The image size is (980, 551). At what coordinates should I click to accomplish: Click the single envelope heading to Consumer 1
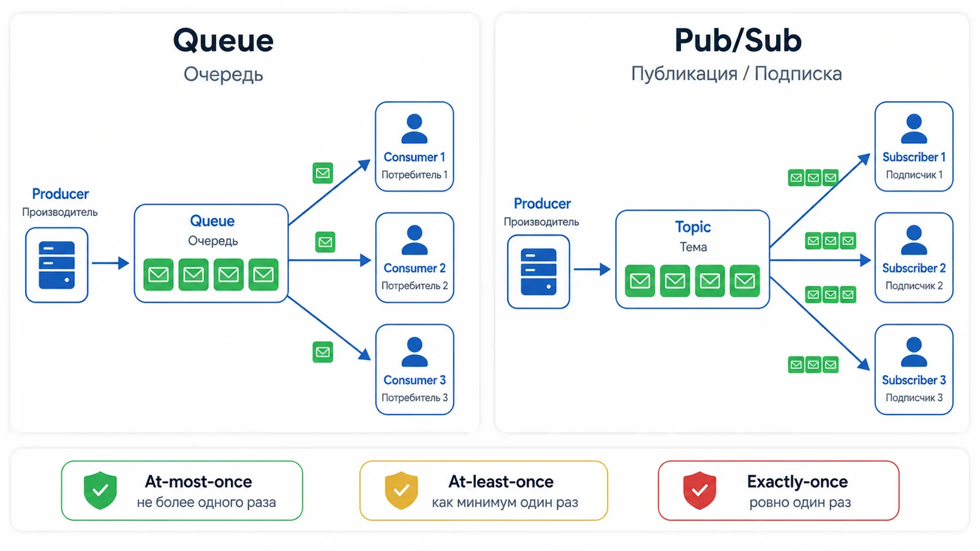(323, 173)
